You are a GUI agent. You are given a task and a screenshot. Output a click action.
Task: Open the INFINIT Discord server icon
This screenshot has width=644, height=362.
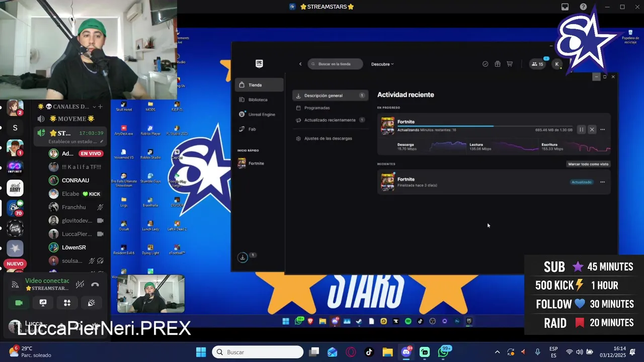pos(15,167)
